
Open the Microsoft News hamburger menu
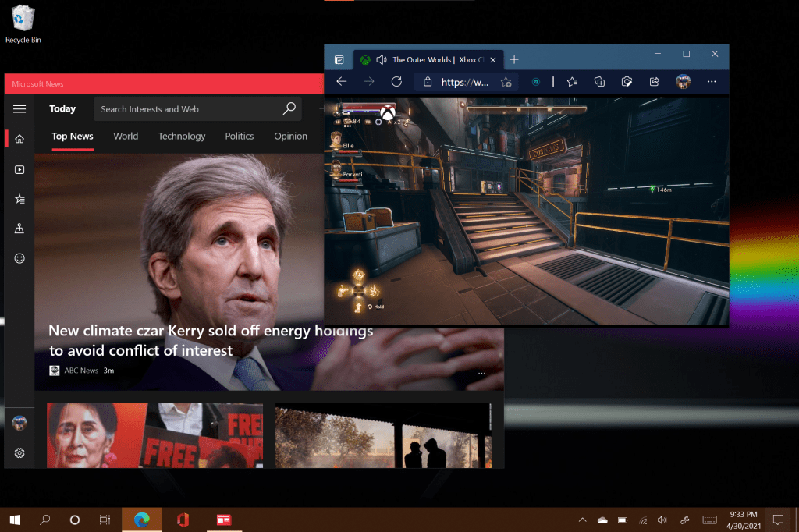(x=20, y=109)
